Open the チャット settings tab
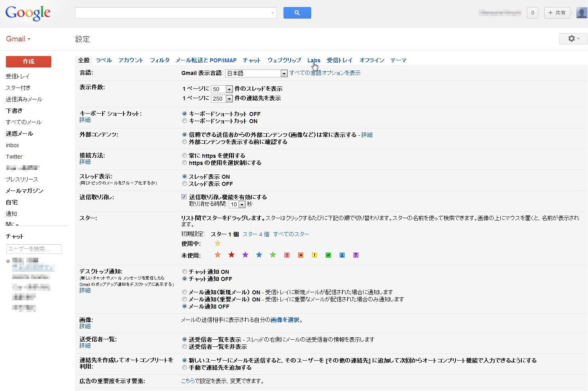Viewport: 588px width, 391px height. pos(252,60)
